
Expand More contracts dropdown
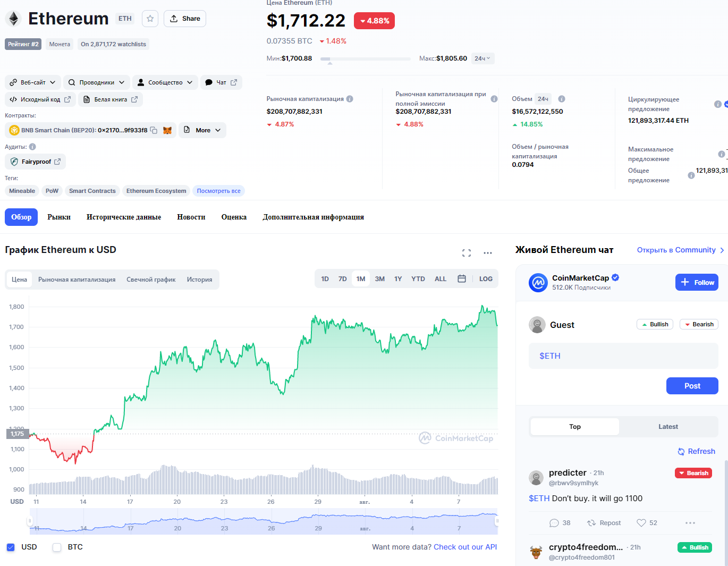(x=202, y=130)
